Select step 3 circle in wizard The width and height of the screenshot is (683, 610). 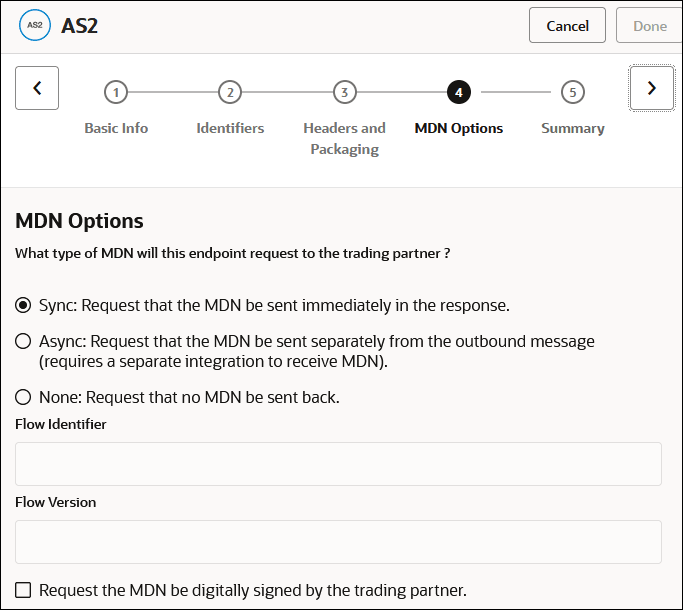[x=344, y=93]
